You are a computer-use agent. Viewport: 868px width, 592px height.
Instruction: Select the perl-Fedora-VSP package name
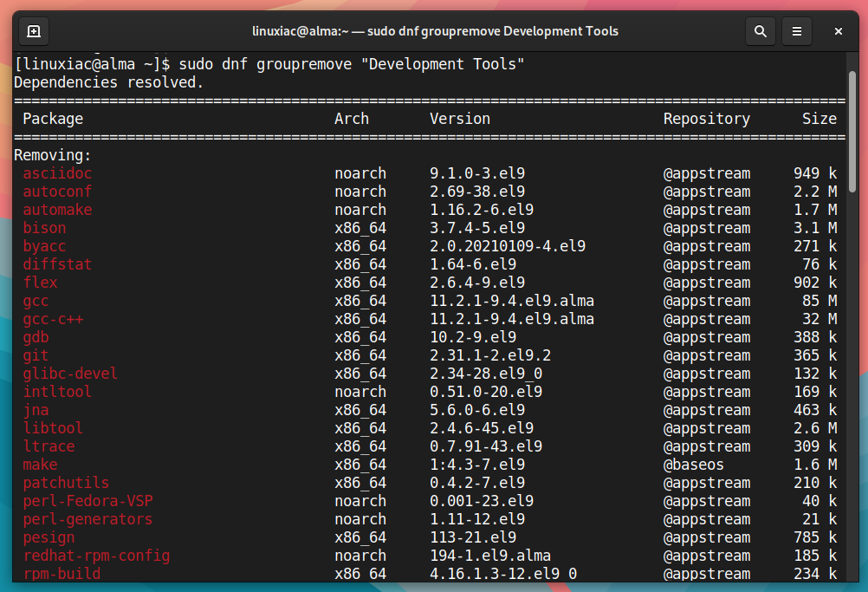(x=87, y=501)
